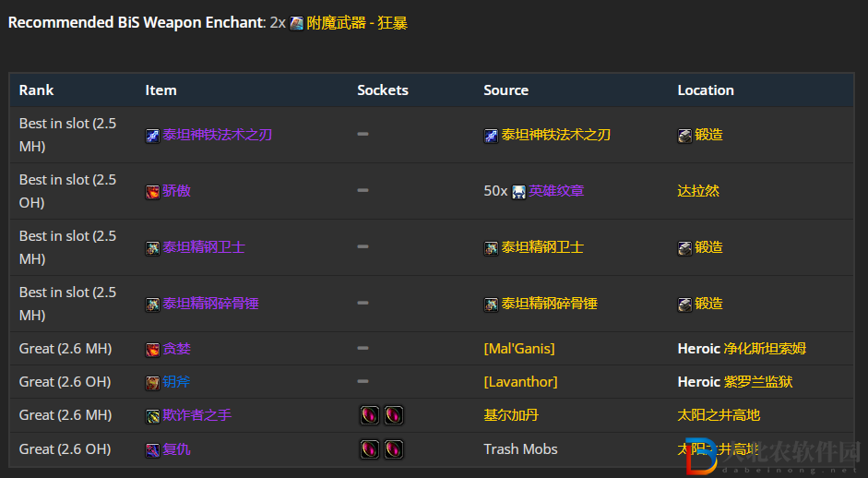The image size is (868, 478).
Task: Open the 泰坦精钢碎骨锤 item link in Item column
Action: pos(210,304)
